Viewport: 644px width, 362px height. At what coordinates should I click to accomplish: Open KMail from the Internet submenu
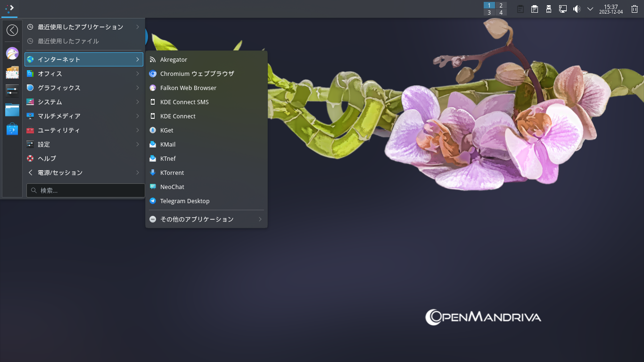point(206,144)
